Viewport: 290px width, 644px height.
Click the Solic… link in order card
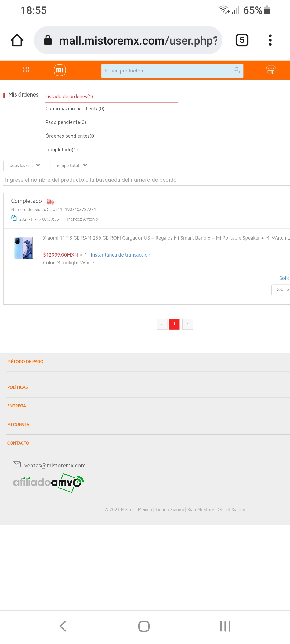click(x=284, y=278)
